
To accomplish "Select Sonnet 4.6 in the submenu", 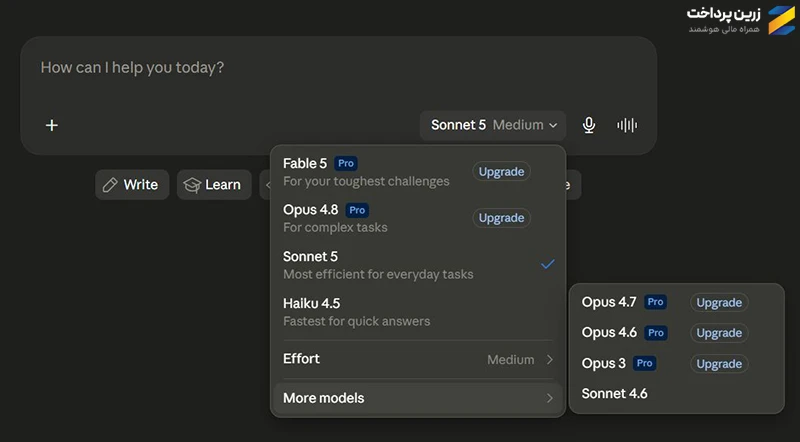I will pos(676,394).
